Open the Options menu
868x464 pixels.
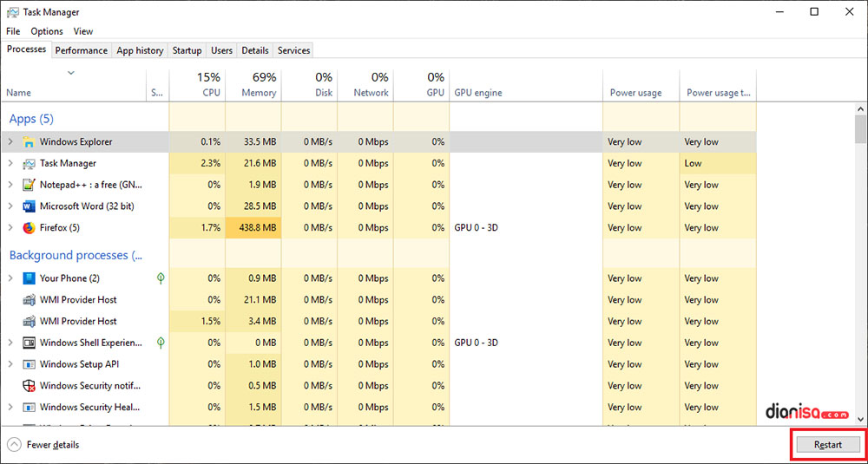click(x=47, y=31)
